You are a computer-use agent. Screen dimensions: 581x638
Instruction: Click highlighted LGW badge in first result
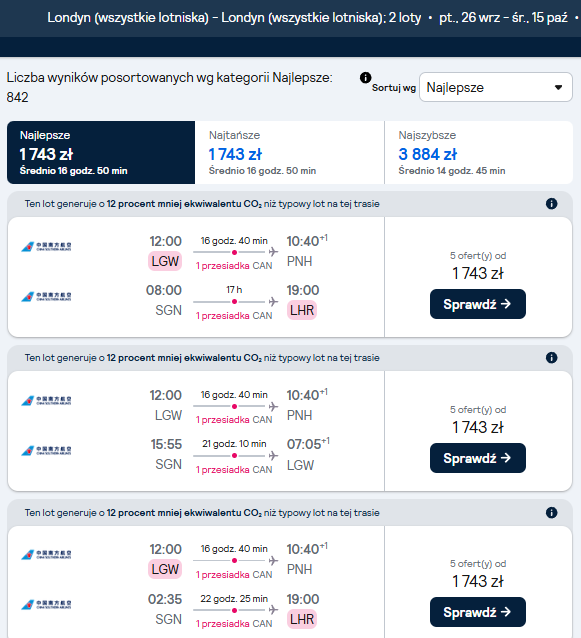pos(165,261)
